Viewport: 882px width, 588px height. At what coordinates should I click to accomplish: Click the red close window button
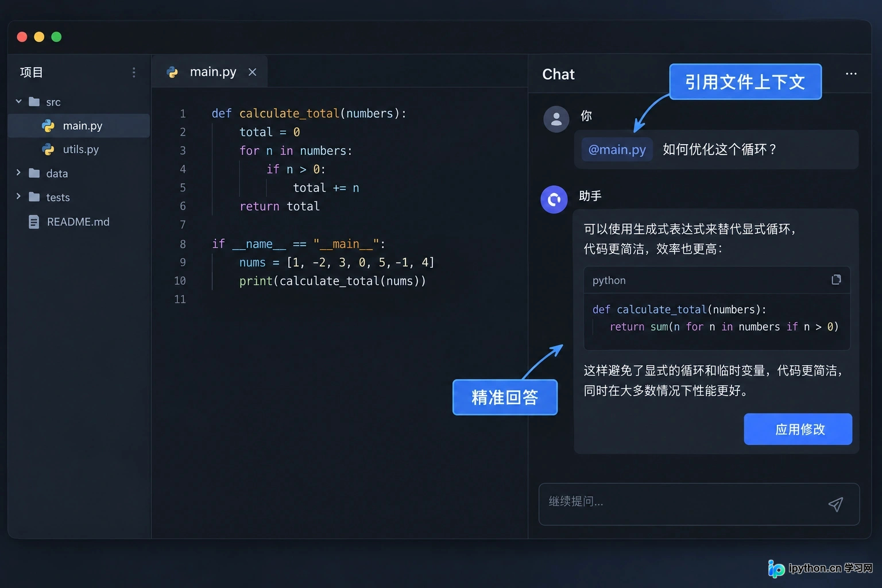point(22,37)
